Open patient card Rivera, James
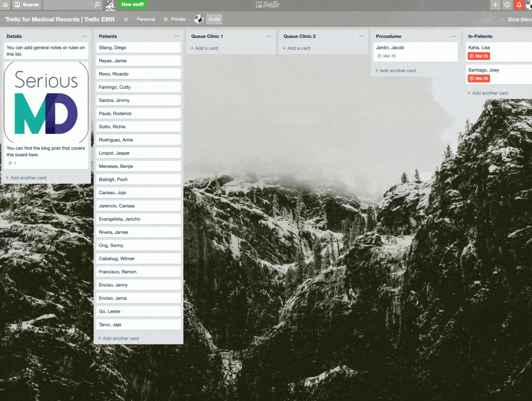 tap(138, 232)
